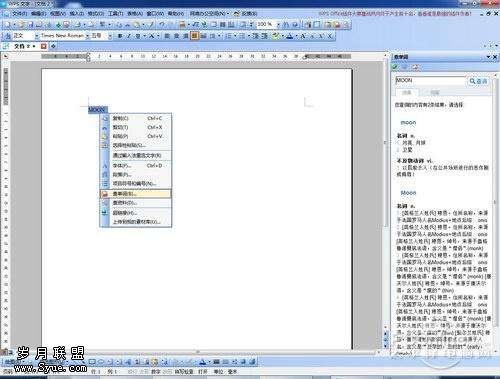
Task: Choose 粘贴(P) in the context menu
Action: point(136,136)
